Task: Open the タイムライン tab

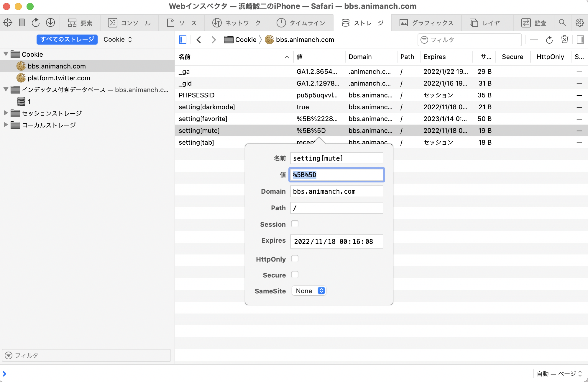Action: [x=301, y=23]
